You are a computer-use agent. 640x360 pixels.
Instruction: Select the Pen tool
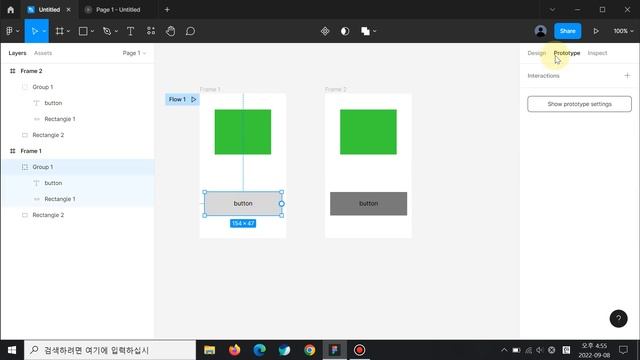[x=107, y=31]
